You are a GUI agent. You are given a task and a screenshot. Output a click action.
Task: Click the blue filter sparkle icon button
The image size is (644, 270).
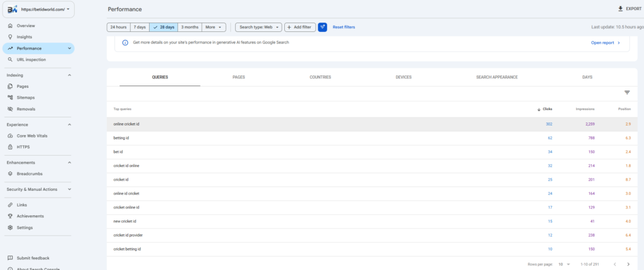point(323,27)
